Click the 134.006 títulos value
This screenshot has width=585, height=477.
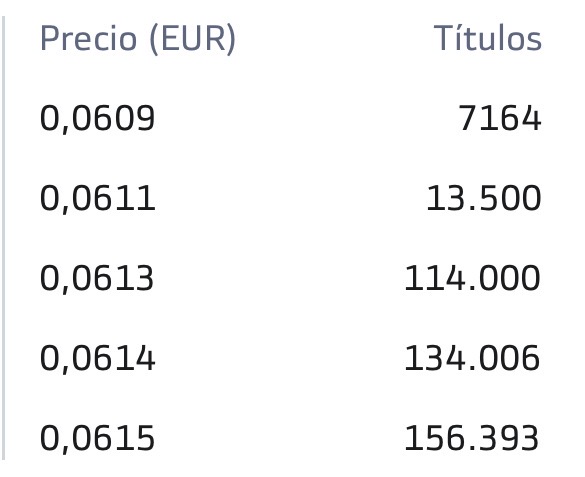pyautogui.click(x=472, y=358)
